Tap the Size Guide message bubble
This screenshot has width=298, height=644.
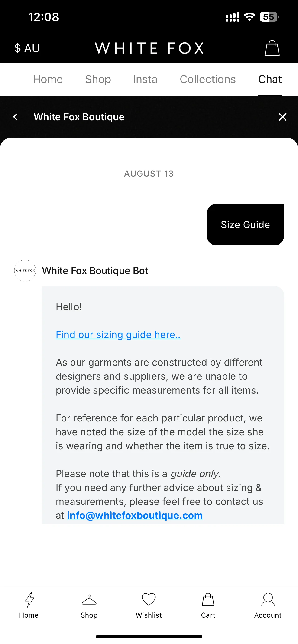coord(245,224)
